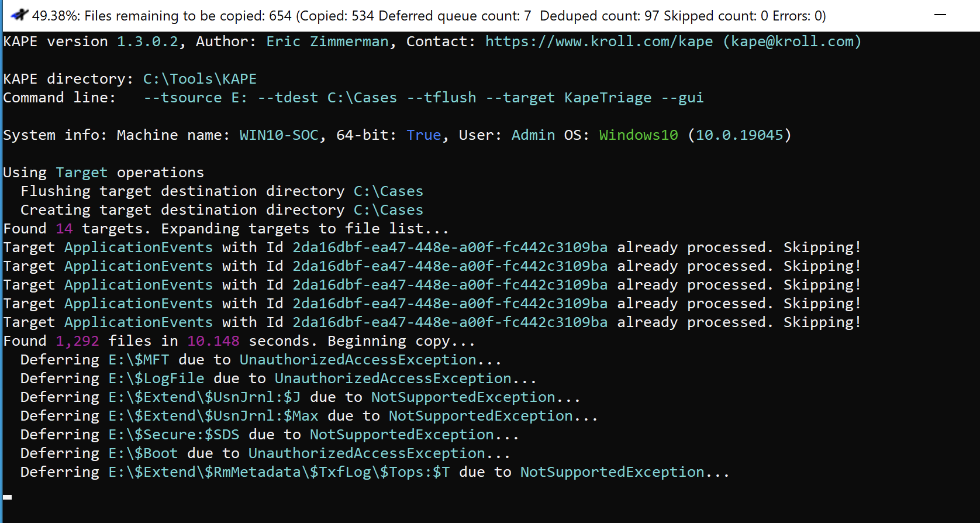Viewport: 980px width, 523px height.
Task: Click the "--target" command line argument
Action: [520, 98]
